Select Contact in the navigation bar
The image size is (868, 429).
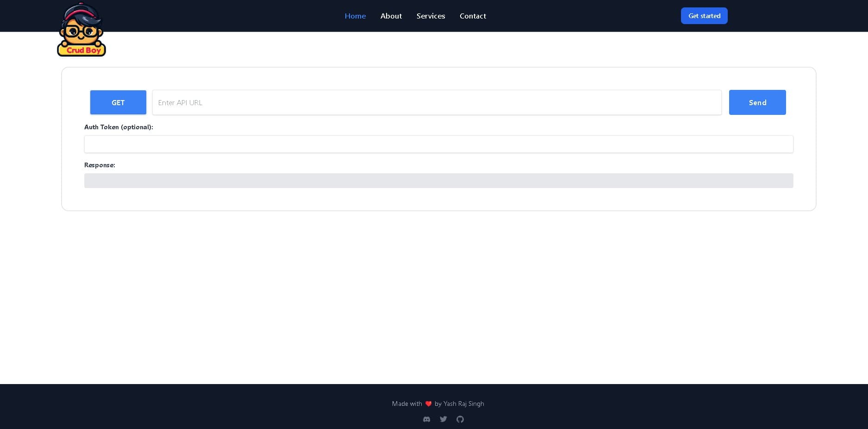click(x=473, y=16)
